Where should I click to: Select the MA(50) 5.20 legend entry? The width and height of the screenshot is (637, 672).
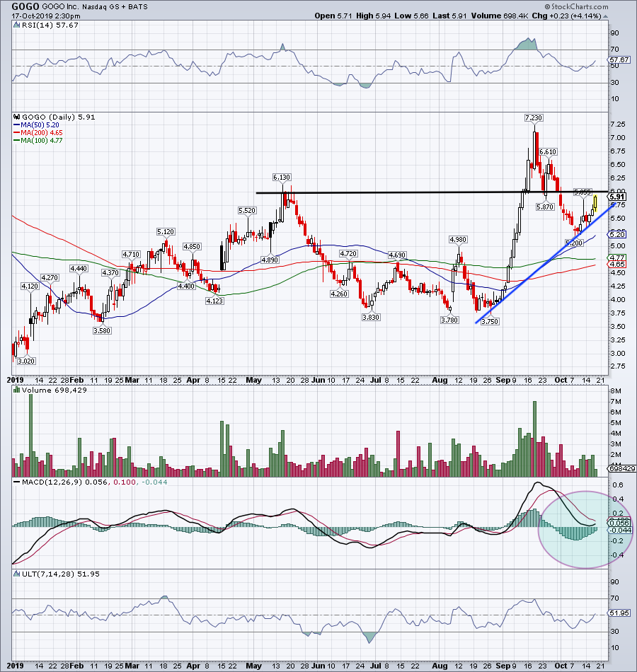point(37,124)
